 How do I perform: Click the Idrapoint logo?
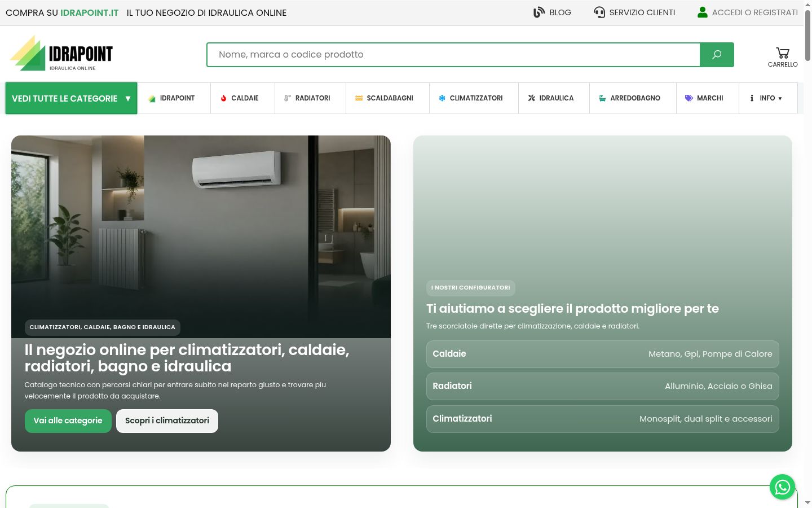[x=61, y=54]
